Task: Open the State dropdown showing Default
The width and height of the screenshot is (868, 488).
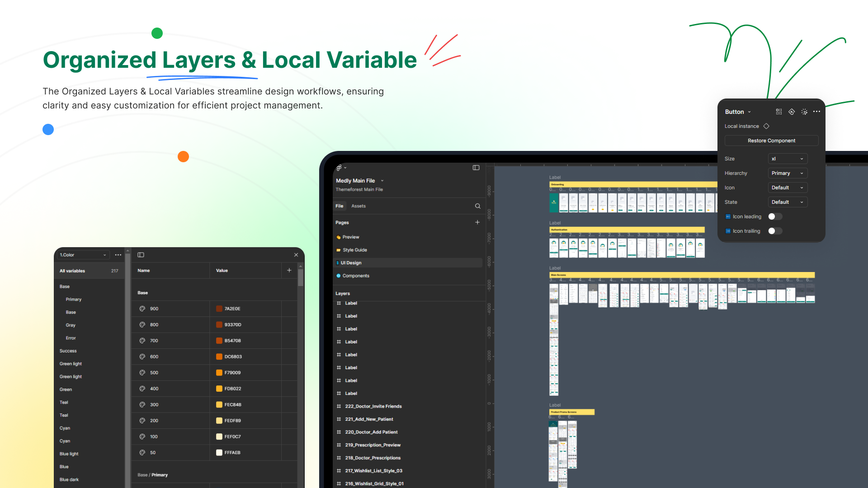Action: click(788, 202)
